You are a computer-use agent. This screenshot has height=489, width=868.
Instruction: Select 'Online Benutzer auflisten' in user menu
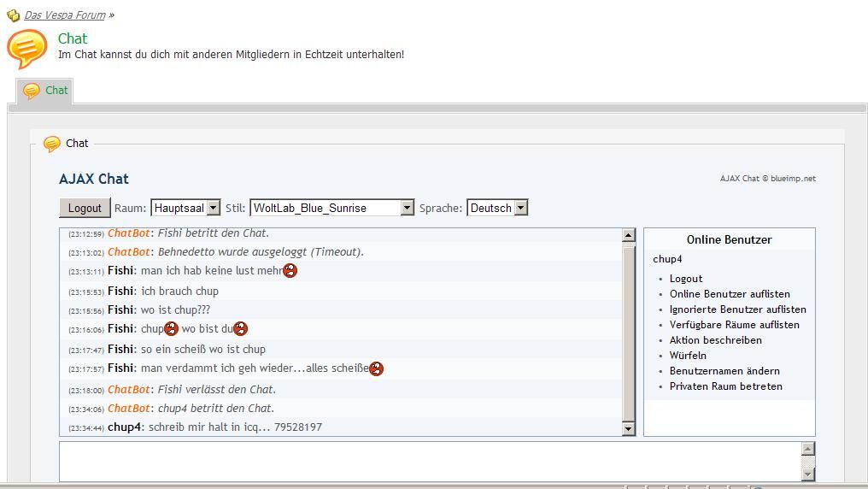(730, 294)
